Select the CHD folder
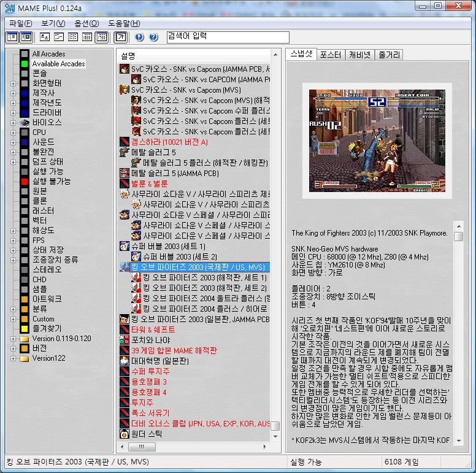The height and width of the screenshot is (473, 476). click(39, 280)
